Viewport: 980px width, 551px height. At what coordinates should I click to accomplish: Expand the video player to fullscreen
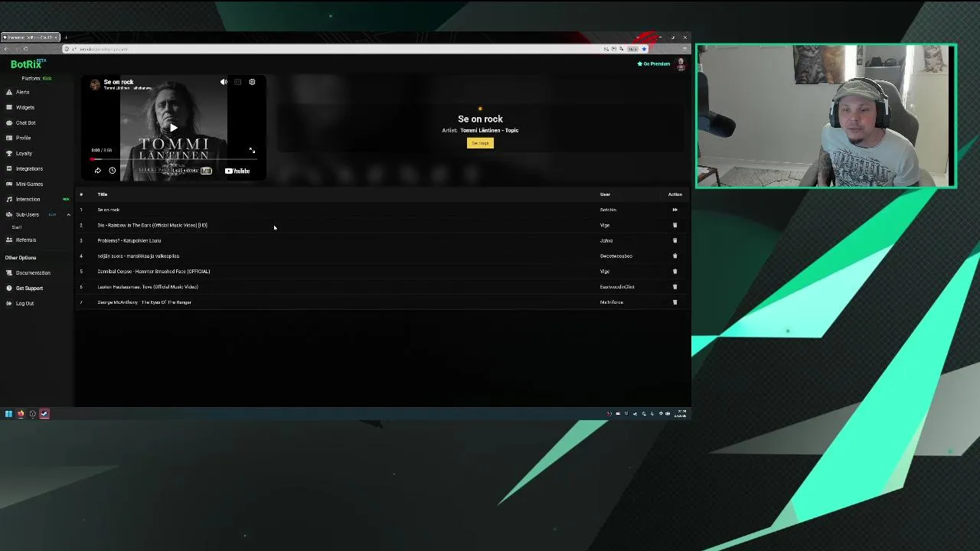(x=252, y=150)
